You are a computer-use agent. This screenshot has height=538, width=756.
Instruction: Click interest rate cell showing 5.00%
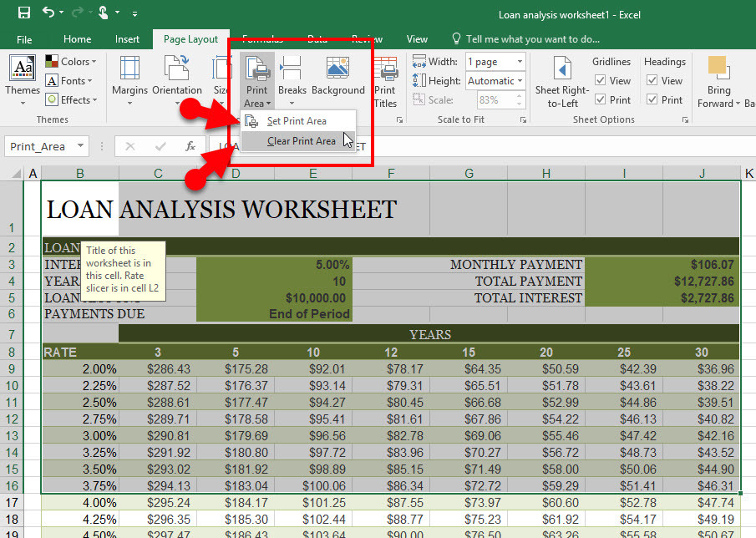point(274,265)
